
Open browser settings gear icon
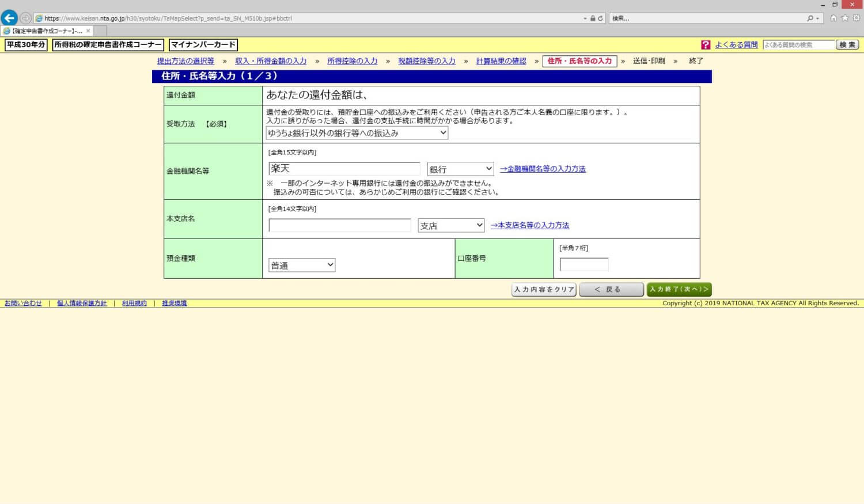(x=857, y=18)
